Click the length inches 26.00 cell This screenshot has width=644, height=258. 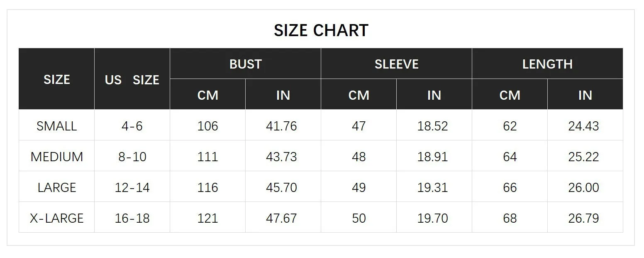[585, 187]
